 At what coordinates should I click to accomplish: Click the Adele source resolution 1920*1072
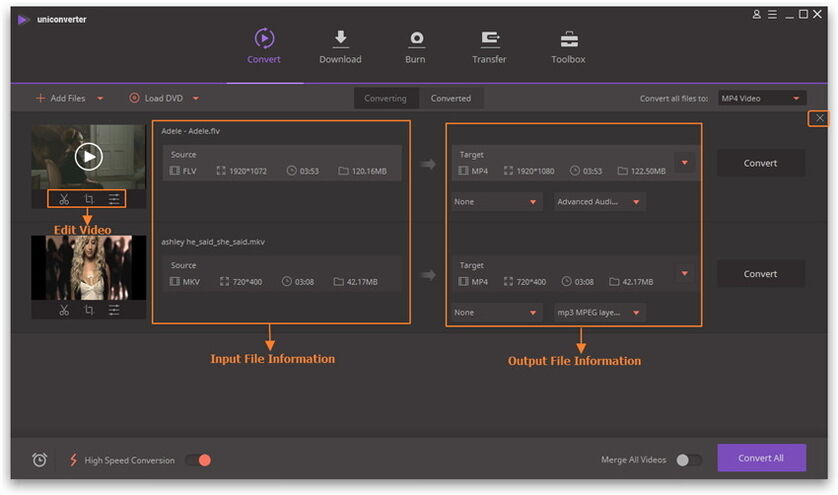[x=242, y=171]
